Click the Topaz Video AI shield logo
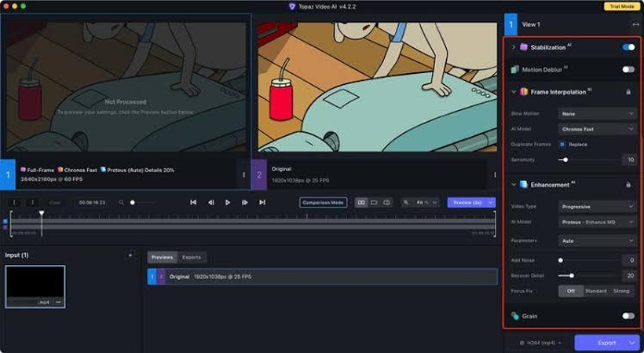Viewport: 644px width, 353px height. (292, 6)
